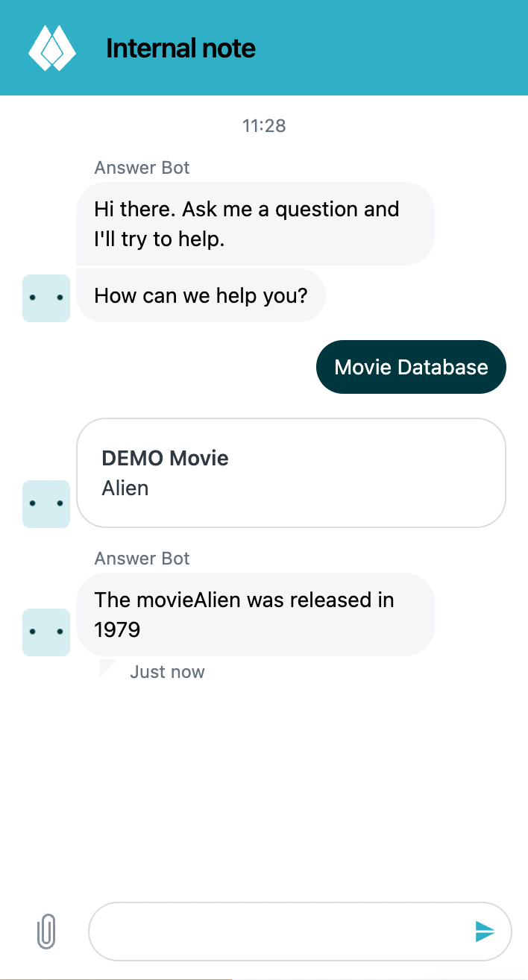The image size is (528, 980).
Task: Click the 'Hi there. Ask me a question' message
Action: (x=255, y=224)
